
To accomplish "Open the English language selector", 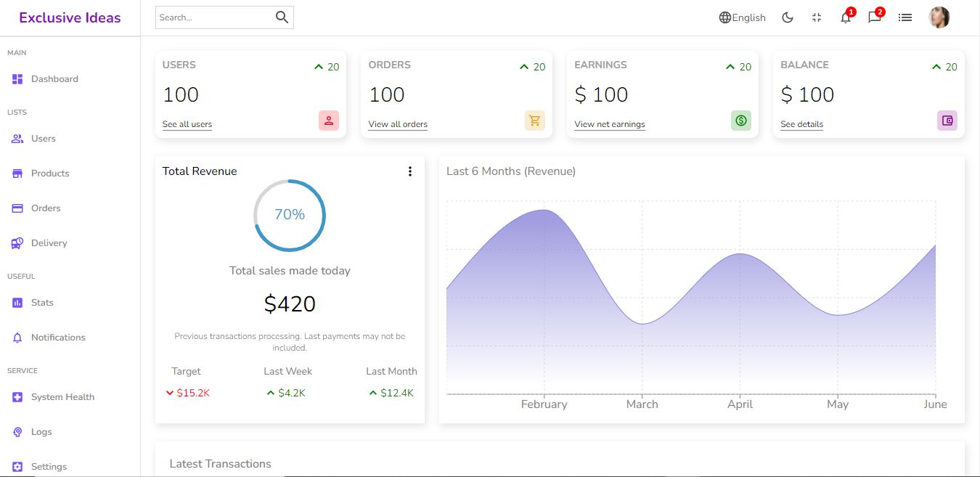I will 742,17.
